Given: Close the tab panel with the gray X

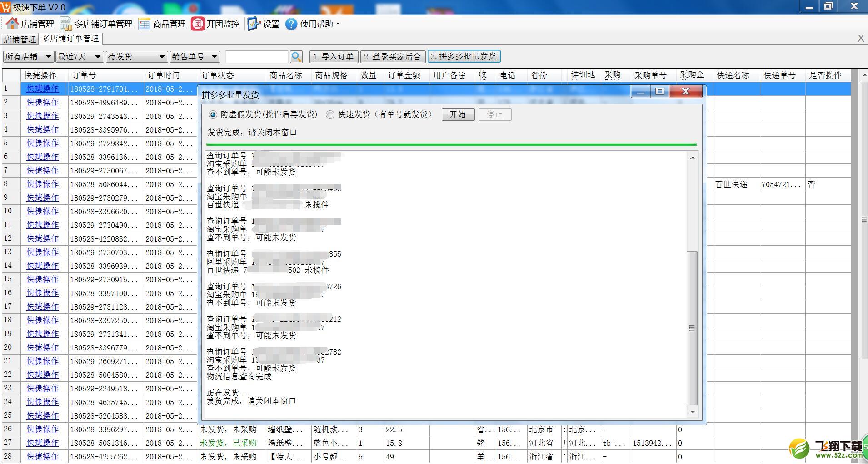Looking at the screenshot, I should pyautogui.click(x=861, y=39).
